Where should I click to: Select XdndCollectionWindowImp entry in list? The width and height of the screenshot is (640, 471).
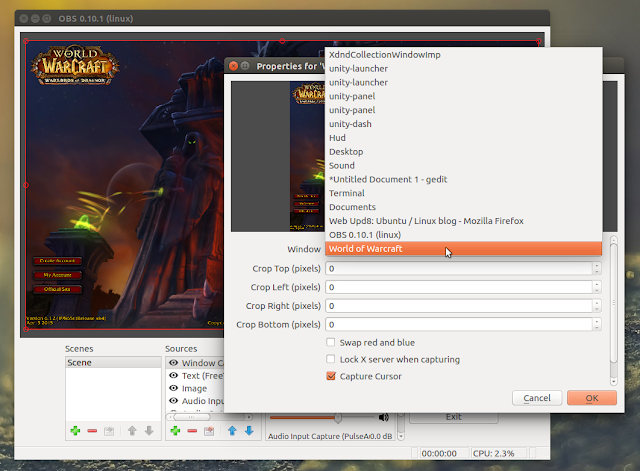(463, 55)
